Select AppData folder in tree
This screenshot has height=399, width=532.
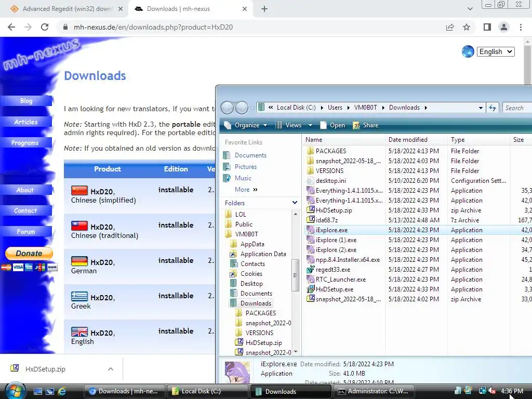click(252, 244)
